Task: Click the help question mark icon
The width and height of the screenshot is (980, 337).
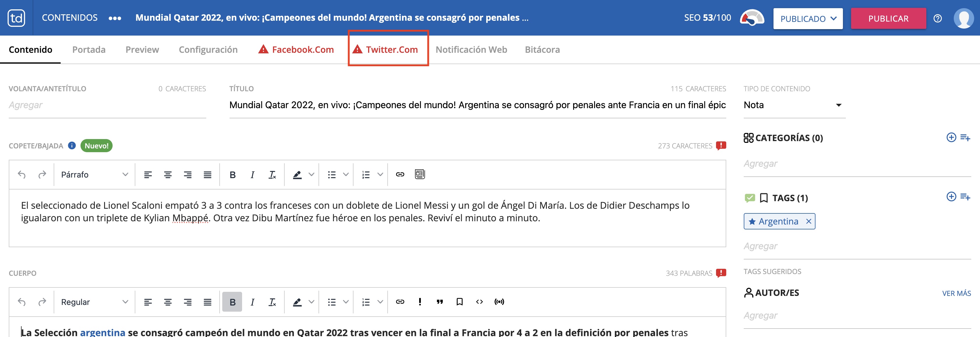Action: click(938, 19)
